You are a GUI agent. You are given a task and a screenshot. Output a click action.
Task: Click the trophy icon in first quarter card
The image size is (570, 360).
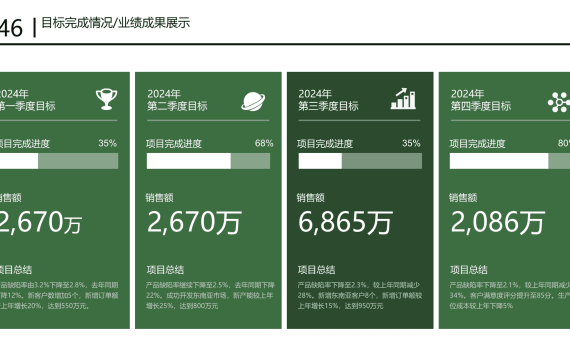(x=107, y=99)
